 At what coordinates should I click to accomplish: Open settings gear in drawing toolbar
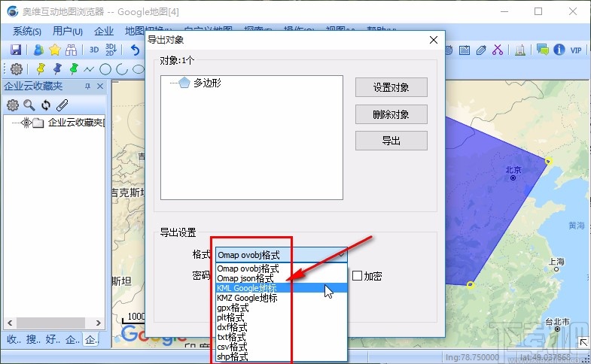(17, 69)
